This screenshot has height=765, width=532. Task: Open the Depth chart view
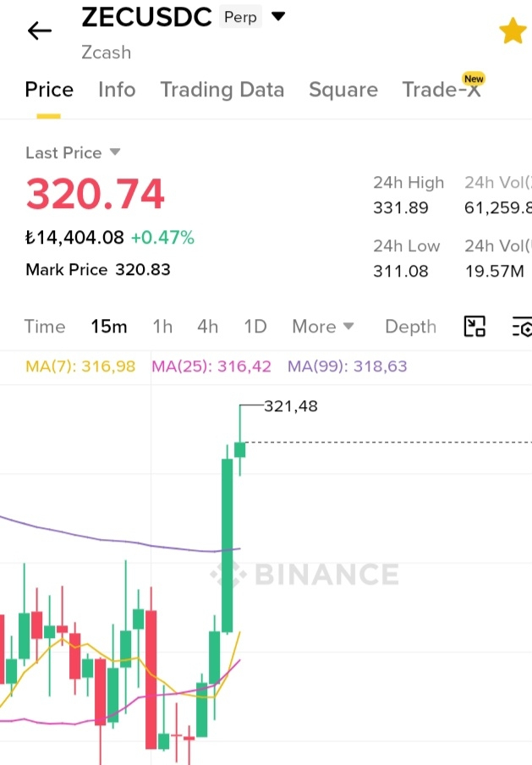coord(410,327)
